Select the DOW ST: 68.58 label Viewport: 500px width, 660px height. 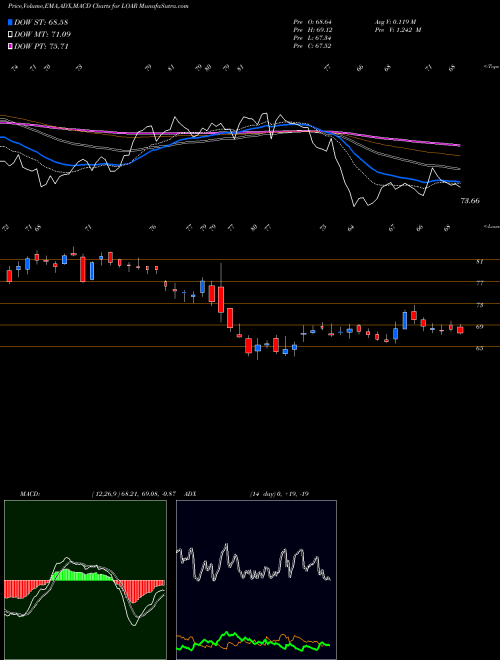coord(41,22)
